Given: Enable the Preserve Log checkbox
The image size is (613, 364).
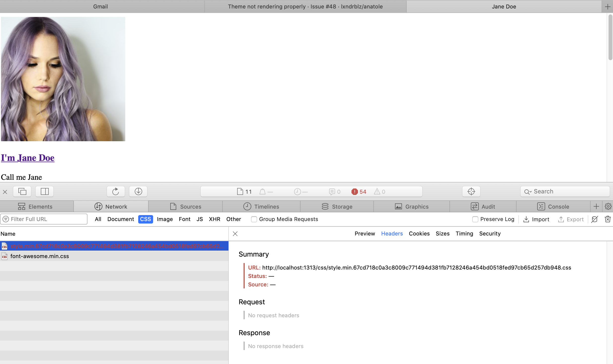Looking at the screenshot, I should click(x=475, y=219).
